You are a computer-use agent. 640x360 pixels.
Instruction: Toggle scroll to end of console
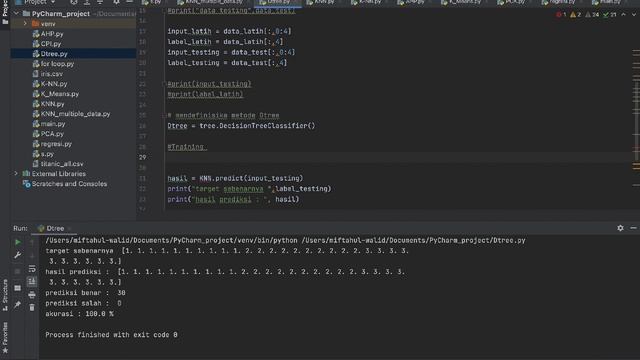tap(32, 281)
